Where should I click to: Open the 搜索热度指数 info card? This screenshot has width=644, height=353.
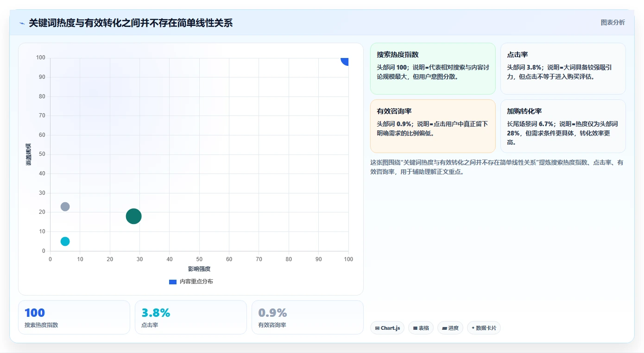[433, 69]
